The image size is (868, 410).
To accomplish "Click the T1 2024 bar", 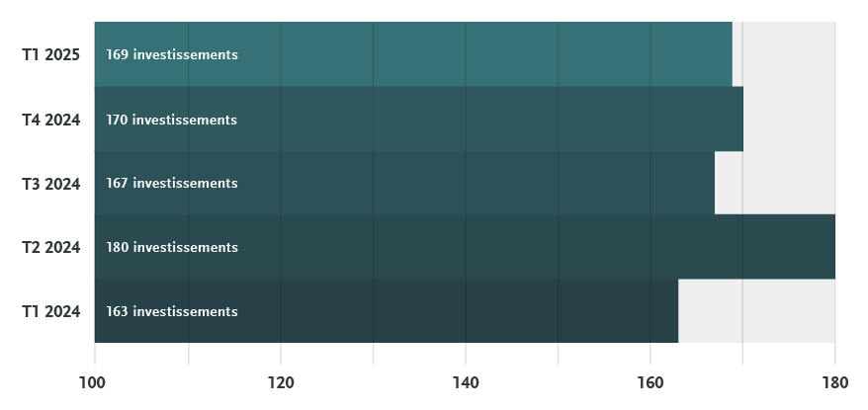I will pyautogui.click(x=387, y=311).
